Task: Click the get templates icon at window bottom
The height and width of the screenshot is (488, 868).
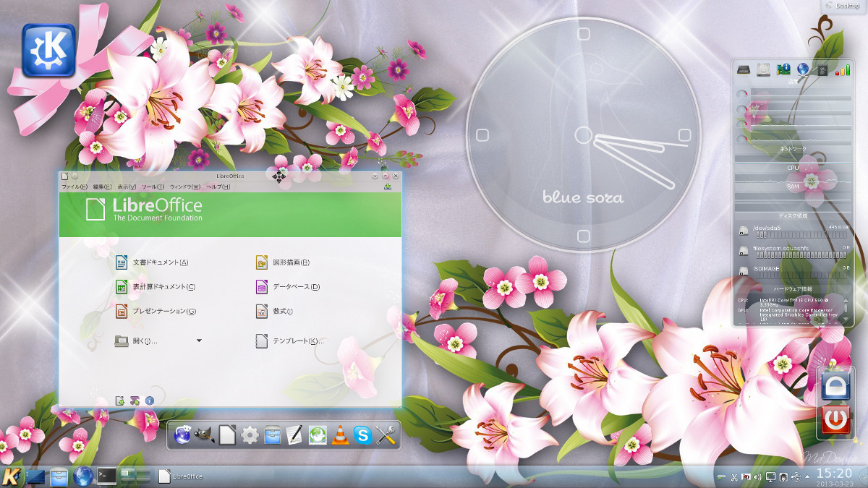Action: coord(120,400)
